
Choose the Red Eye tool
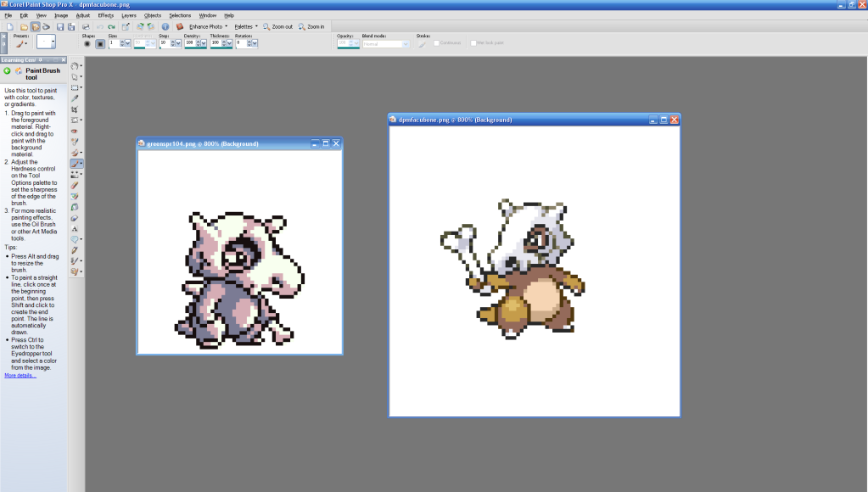[x=75, y=131]
